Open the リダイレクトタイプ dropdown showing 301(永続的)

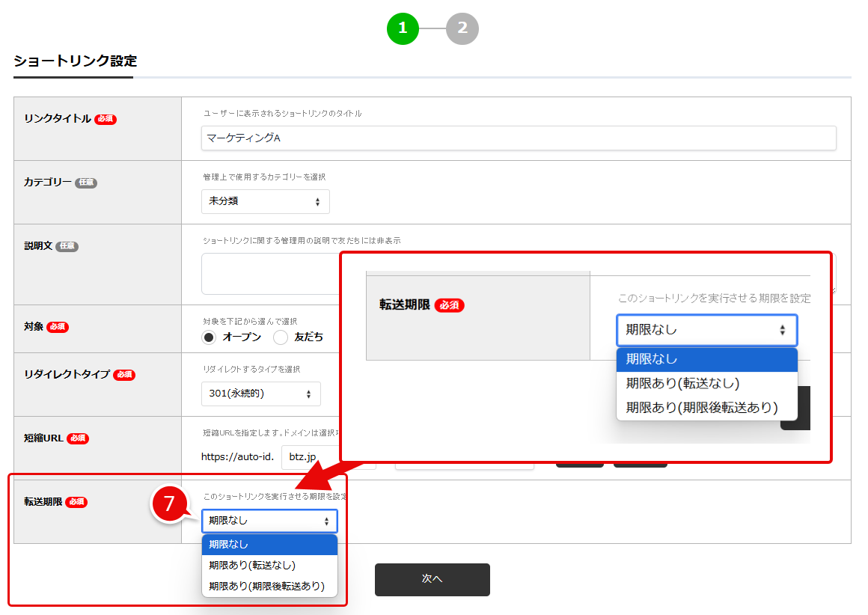260,394
